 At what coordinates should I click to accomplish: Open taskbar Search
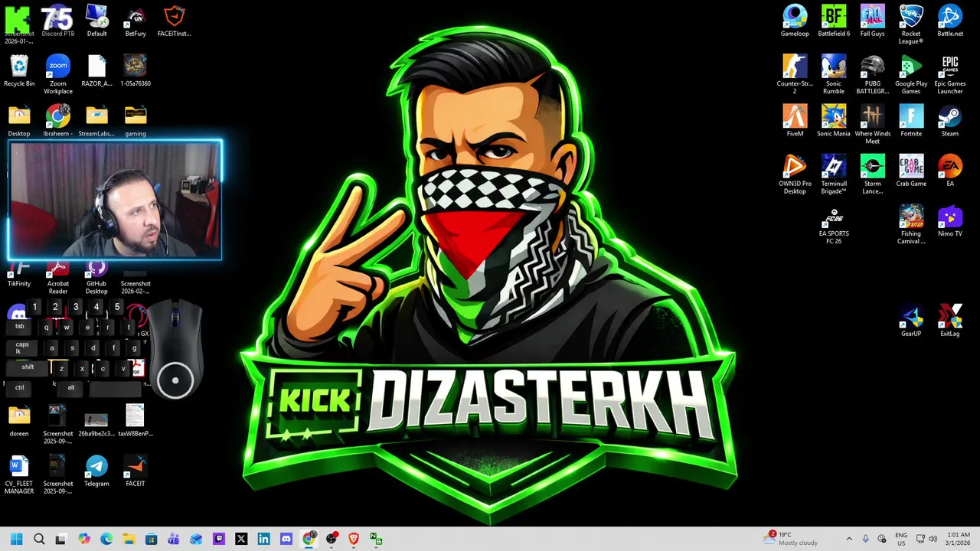tap(39, 539)
